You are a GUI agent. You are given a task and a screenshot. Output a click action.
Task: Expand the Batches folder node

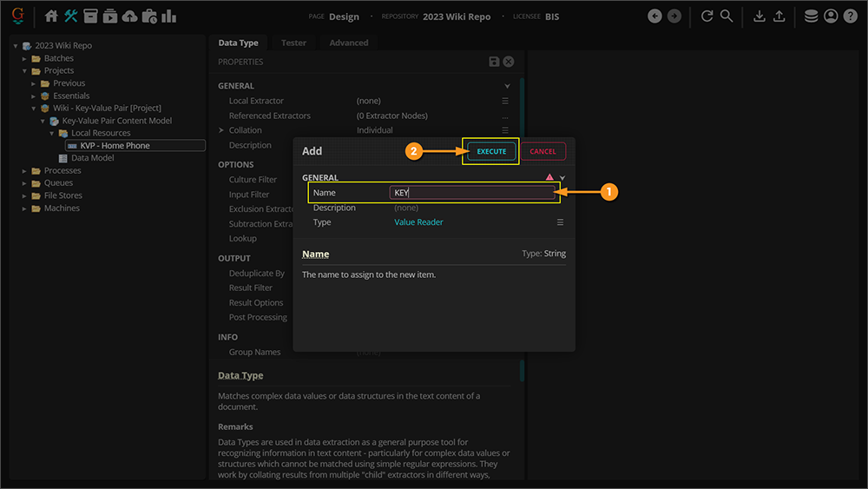(25, 58)
